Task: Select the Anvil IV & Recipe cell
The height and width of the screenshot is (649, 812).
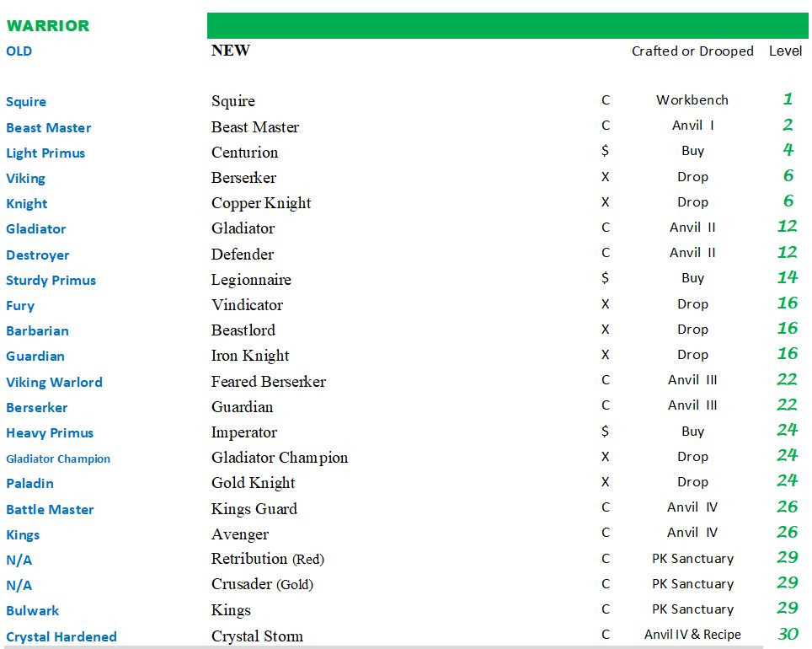Action: (x=692, y=635)
